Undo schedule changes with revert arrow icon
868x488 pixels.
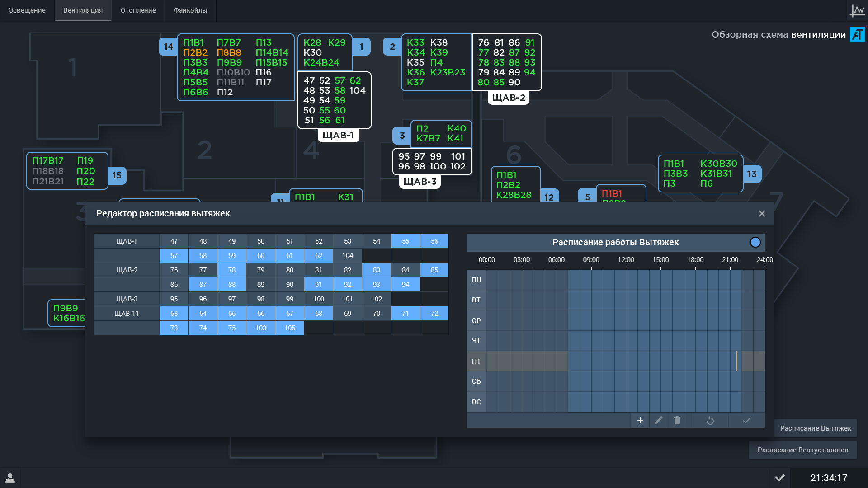(710, 420)
